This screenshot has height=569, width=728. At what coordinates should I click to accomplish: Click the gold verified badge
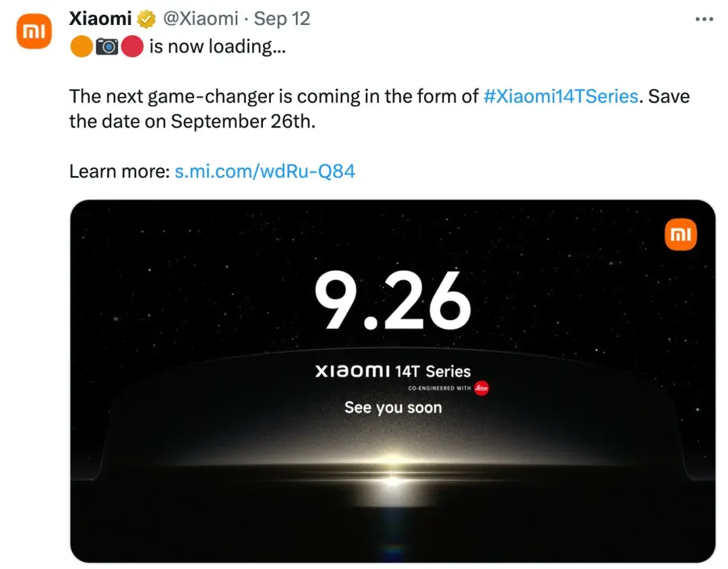pos(146,19)
